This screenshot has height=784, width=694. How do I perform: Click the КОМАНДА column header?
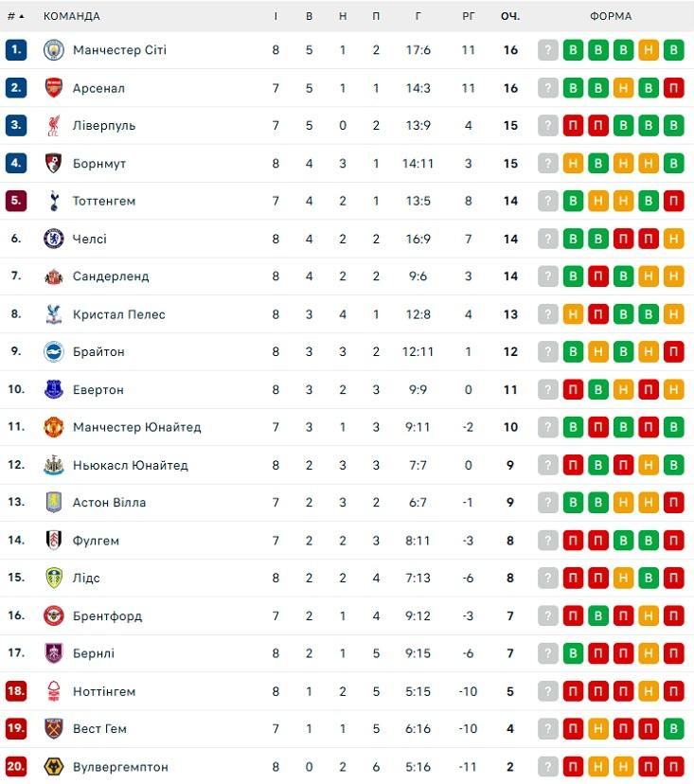pyautogui.click(x=72, y=16)
